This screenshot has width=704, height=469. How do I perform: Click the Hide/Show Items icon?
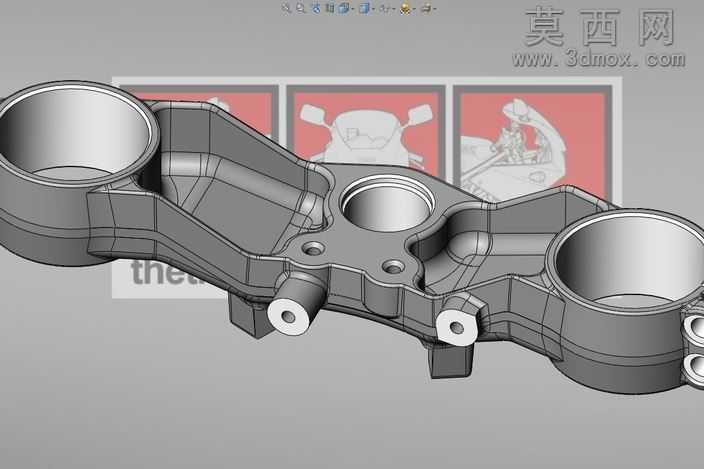pos(385,8)
